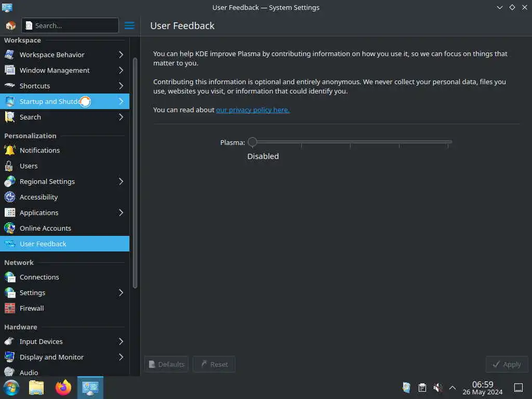Select Connections under Network

[64, 277]
